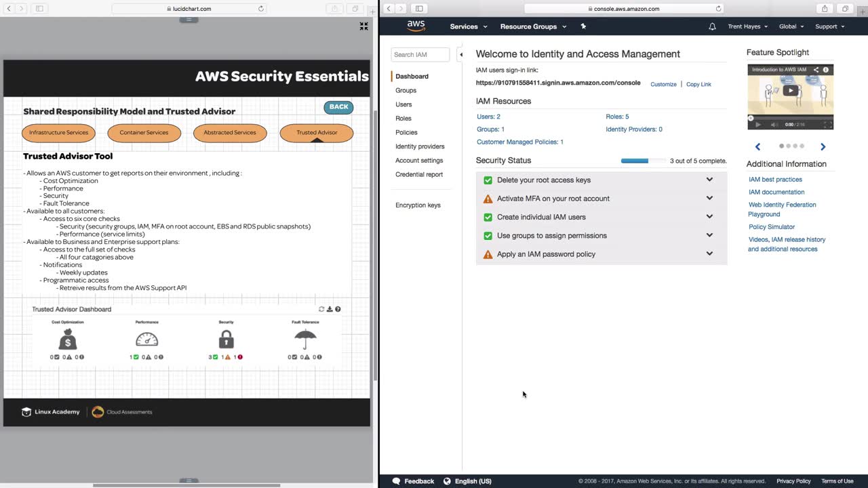The image size is (868, 488).
Task: Click Customize sign-in link
Action: point(663,84)
